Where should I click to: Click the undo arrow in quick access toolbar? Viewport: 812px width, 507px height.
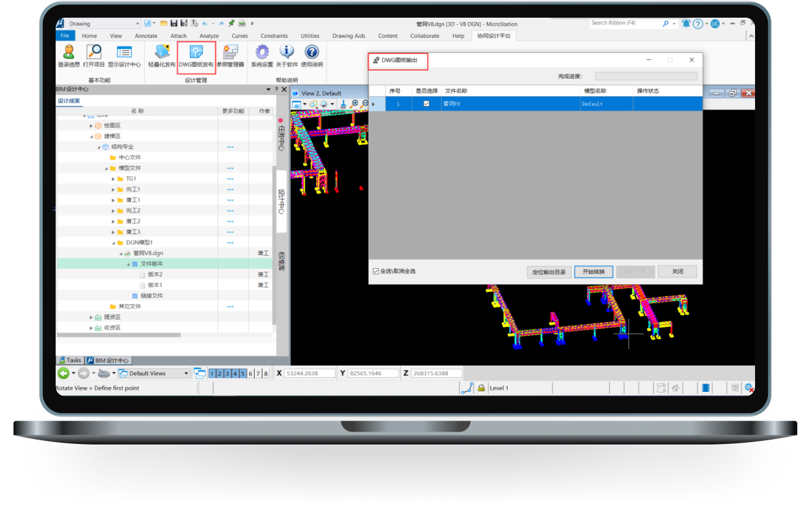pyautogui.click(x=205, y=23)
